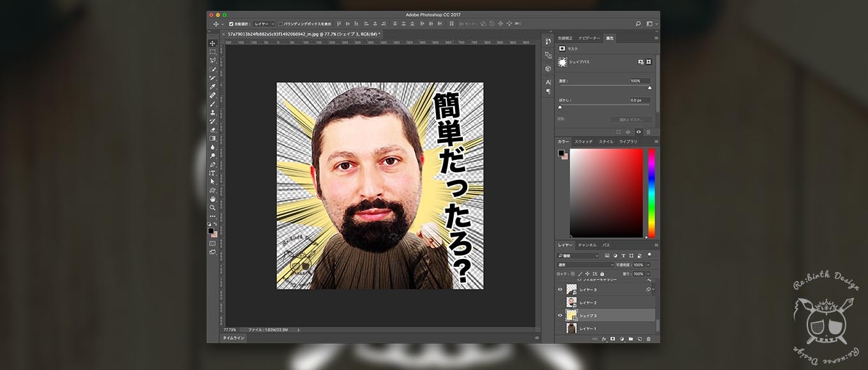Create a new group with folder icon
868x370 pixels.
(631, 339)
